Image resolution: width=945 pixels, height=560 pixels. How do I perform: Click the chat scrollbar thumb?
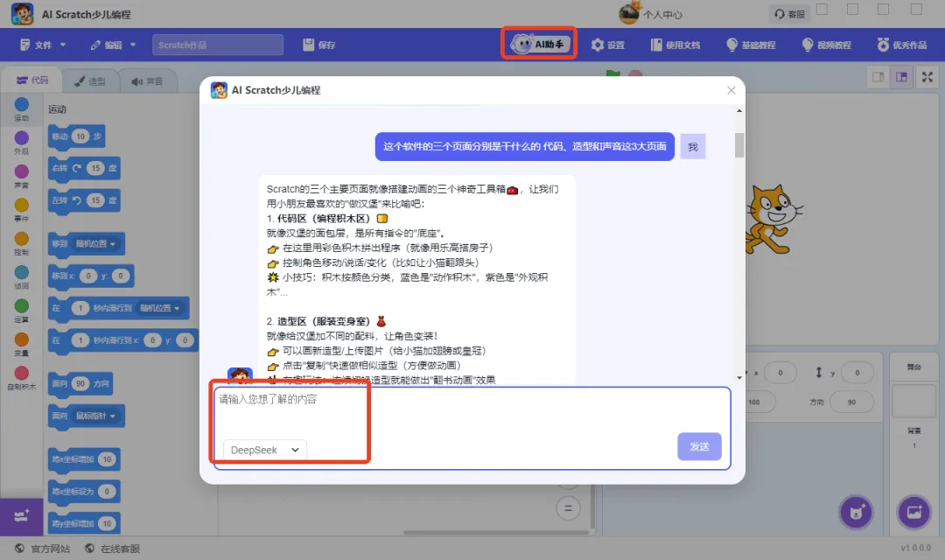(x=739, y=144)
